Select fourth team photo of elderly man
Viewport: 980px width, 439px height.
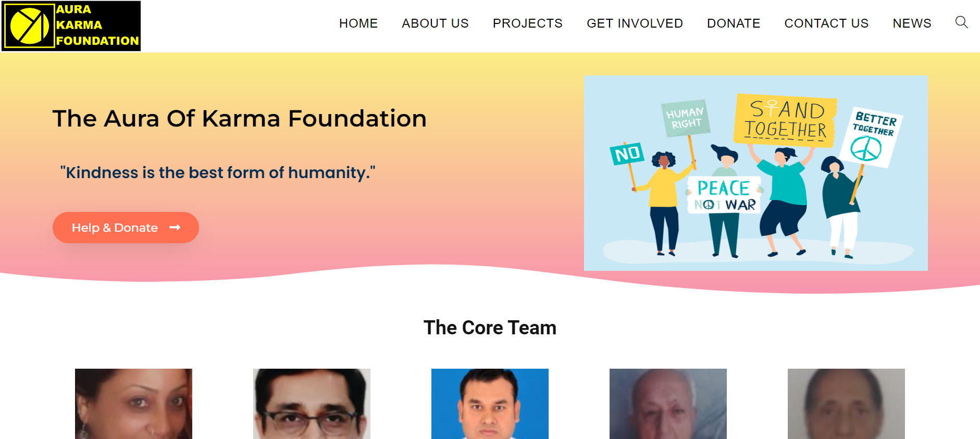(x=668, y=404)
